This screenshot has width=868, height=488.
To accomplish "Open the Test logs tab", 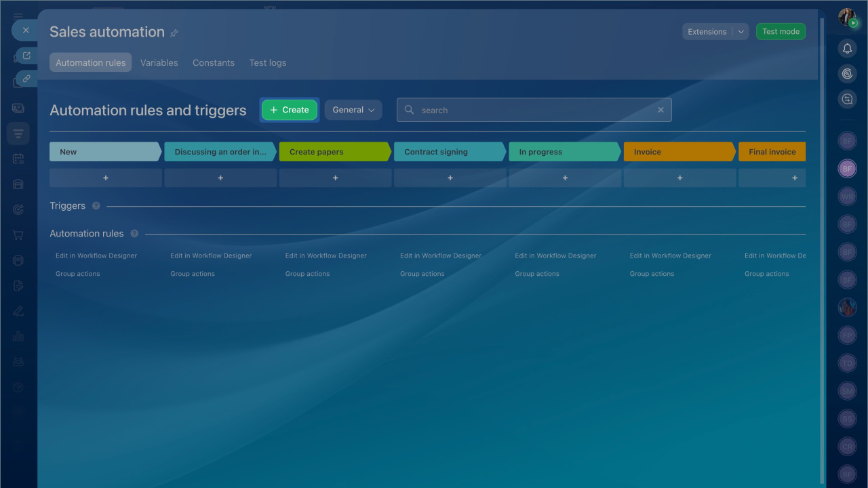I will 268,63.
